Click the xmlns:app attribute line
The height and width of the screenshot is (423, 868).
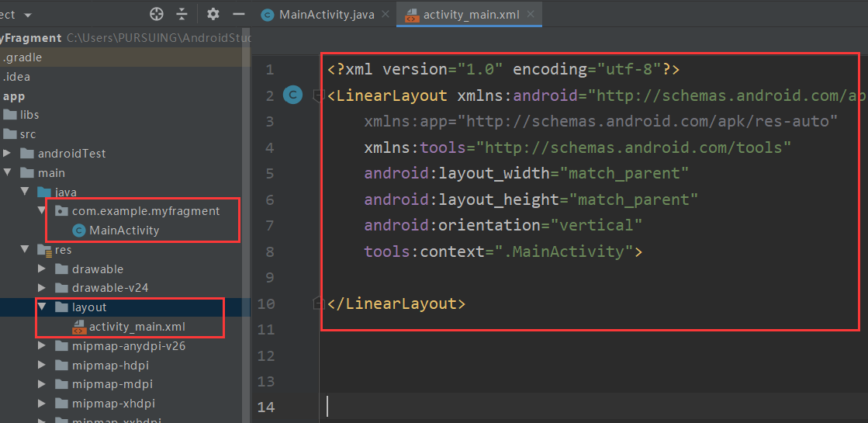[600, 121]
